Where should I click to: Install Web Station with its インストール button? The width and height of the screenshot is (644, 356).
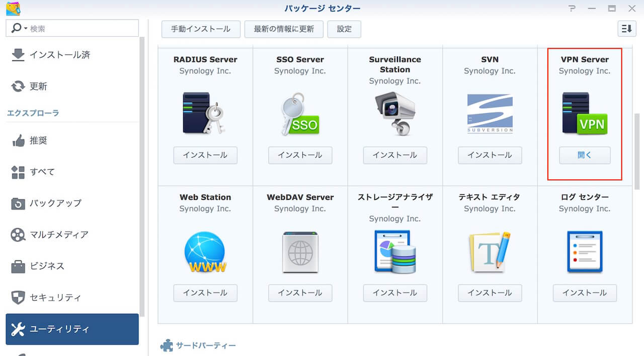pos(205,293)
